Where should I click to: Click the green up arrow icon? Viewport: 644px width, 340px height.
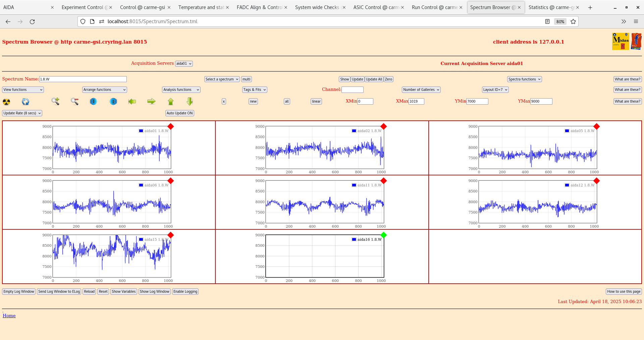pos(171,101)
